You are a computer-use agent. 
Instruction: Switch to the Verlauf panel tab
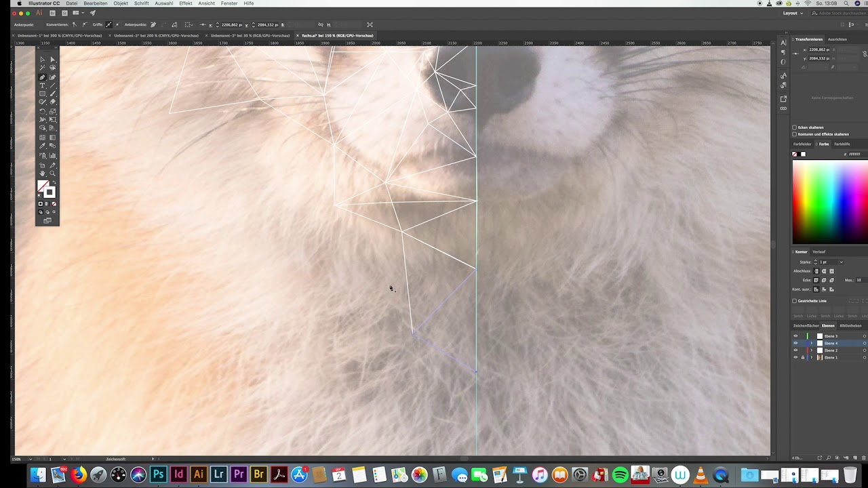819,252
